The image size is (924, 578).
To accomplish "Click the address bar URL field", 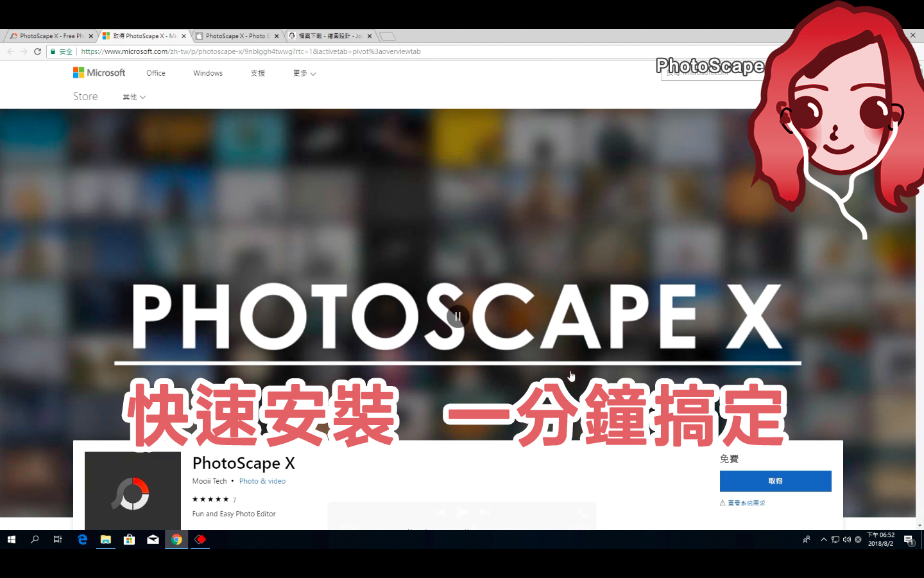I will (x=385, y=51).
